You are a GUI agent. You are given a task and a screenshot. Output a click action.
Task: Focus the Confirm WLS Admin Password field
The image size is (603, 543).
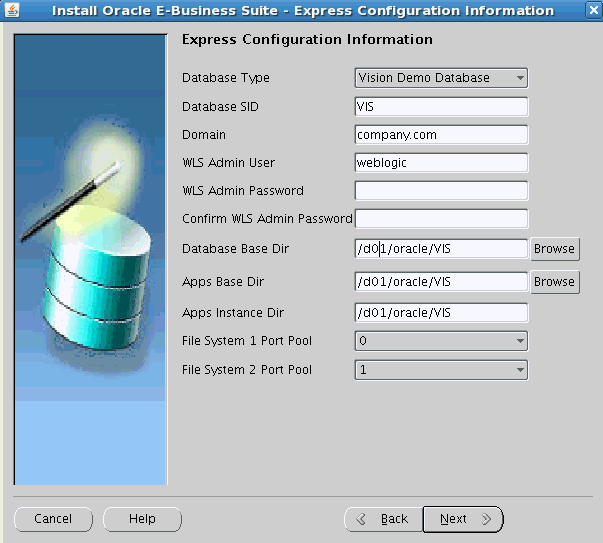[x=441, y=219]
